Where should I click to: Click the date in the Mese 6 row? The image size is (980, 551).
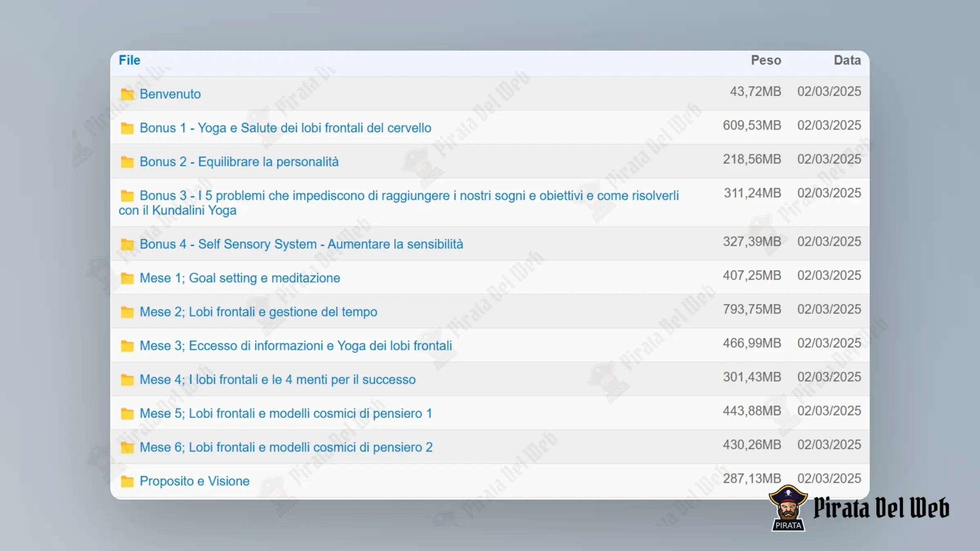click(829, 445)
